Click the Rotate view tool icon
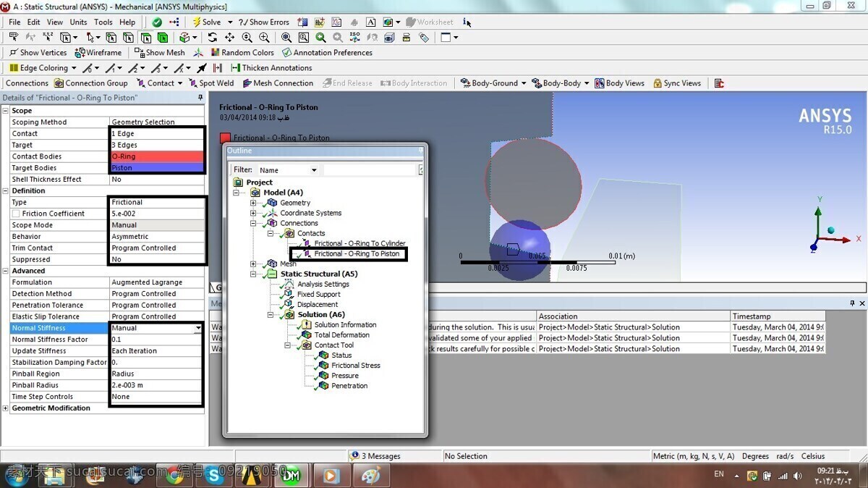Viewport: 868px width, 488px height. [212, 38]
